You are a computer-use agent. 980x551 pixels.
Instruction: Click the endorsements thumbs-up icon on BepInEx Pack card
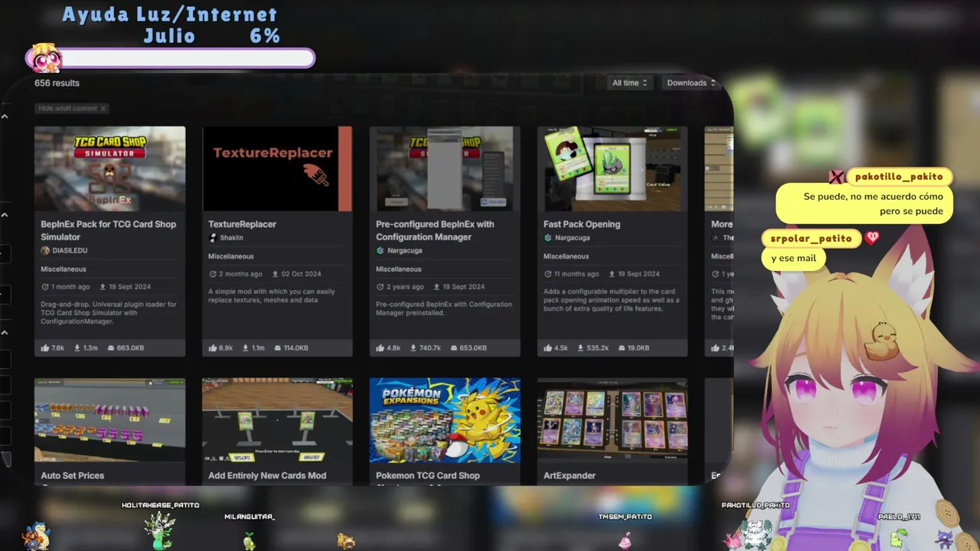click(x=45, y=348)
